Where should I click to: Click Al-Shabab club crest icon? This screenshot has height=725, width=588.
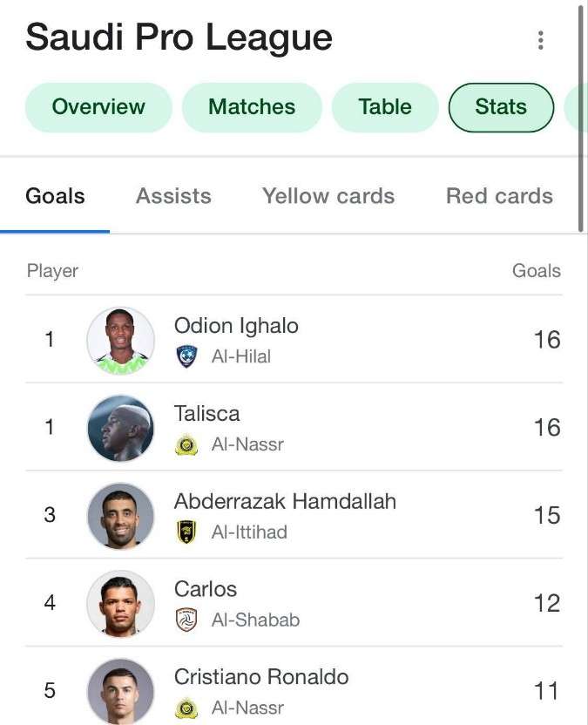click(186, 620)
